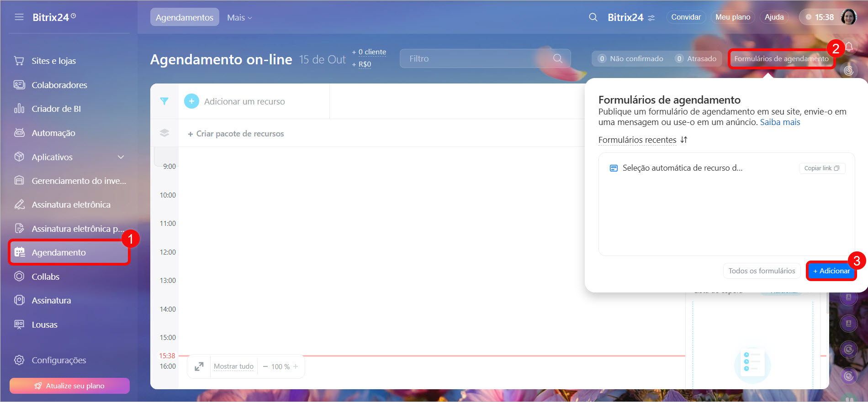Viewport: 868px width, 402px height.
Task: Toggle Atrasado counter filter
Action: (696, 59)
